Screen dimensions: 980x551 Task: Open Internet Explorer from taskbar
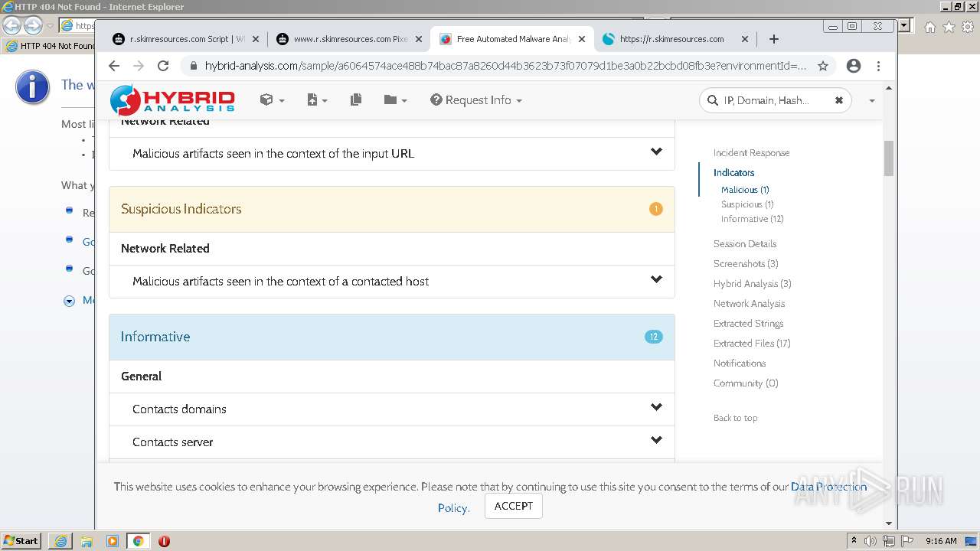point(60,541)
